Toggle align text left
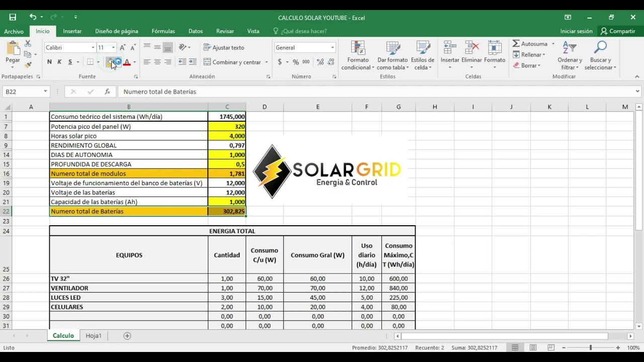Viewport: 644px width, 362px height. click(x=147, y=62)
